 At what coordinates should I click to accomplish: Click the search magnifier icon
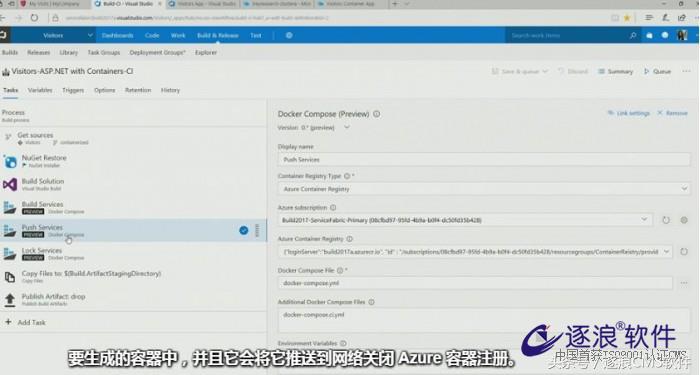pyautogui.click(x=633, y=35)
